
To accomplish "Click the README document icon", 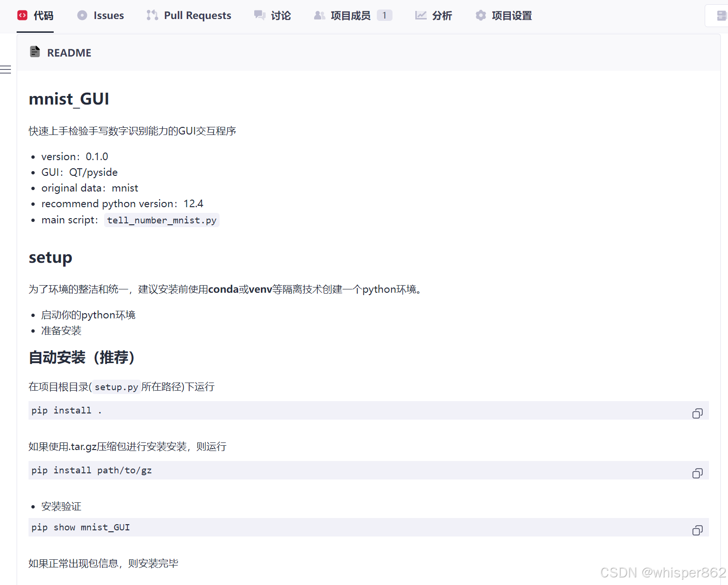I will click(x=35, y=51).
